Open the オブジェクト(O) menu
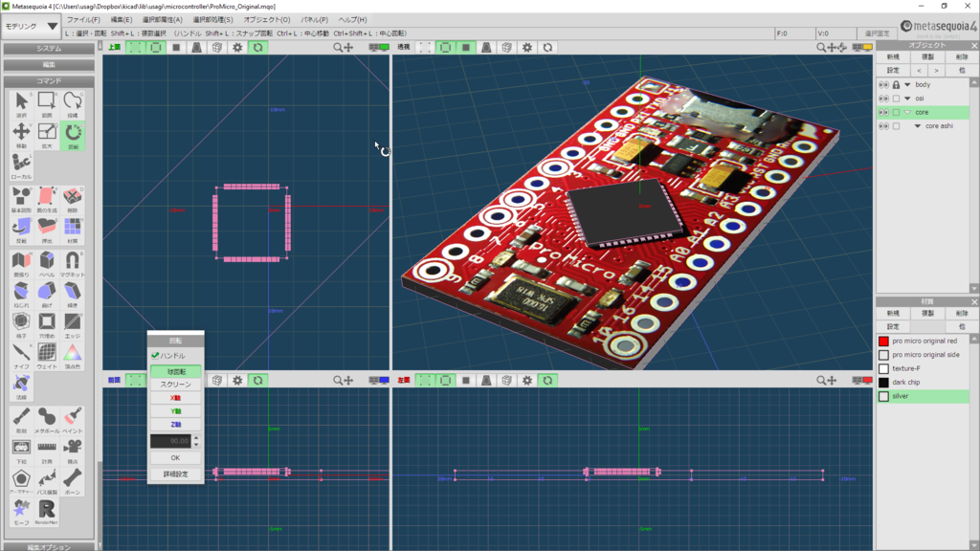 pos(267,19)
